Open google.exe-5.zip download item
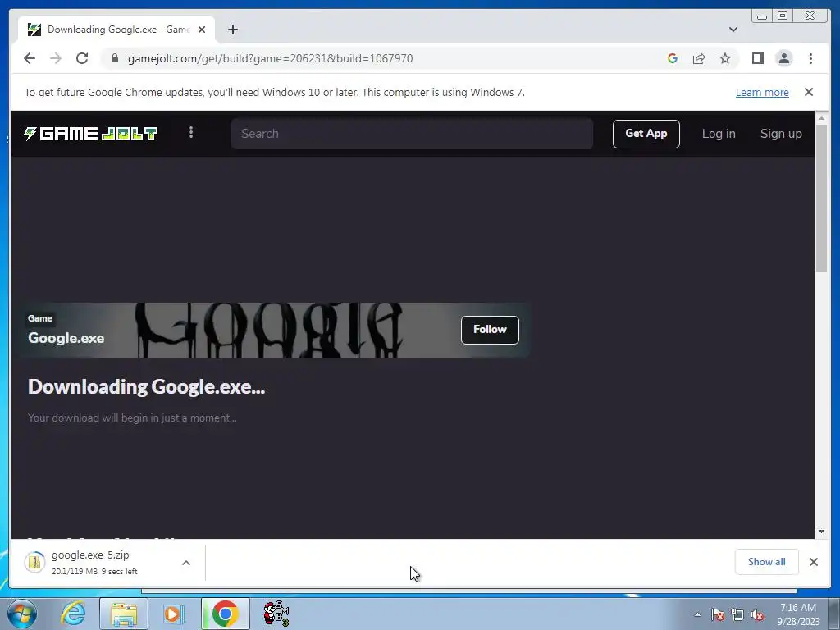This screenshot has width=840, height=630. (94, 563)
